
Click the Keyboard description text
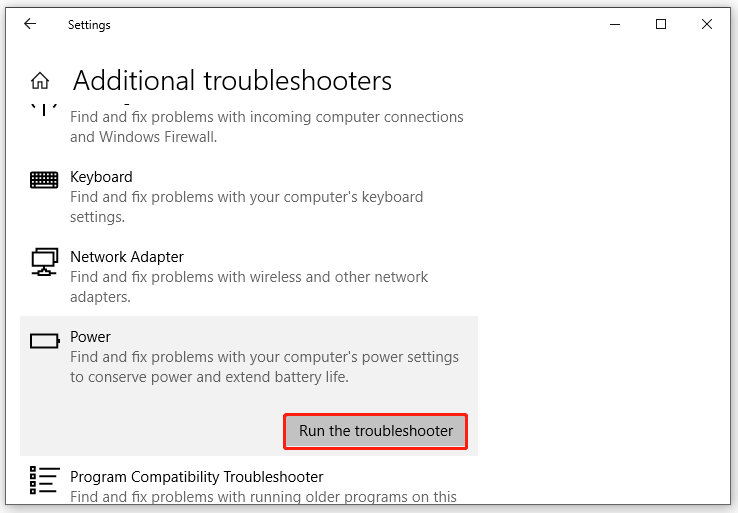coord(246,207)
